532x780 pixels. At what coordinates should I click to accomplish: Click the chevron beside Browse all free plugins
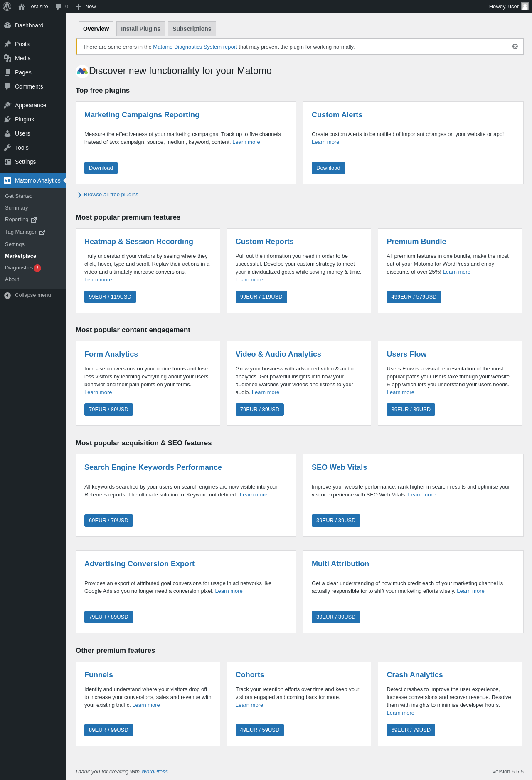tap(79, 195)
